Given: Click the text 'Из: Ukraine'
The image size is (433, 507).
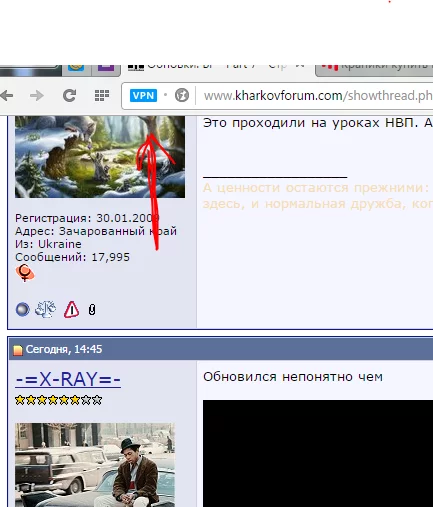Looking at the screenshot, I should point(48,244).
